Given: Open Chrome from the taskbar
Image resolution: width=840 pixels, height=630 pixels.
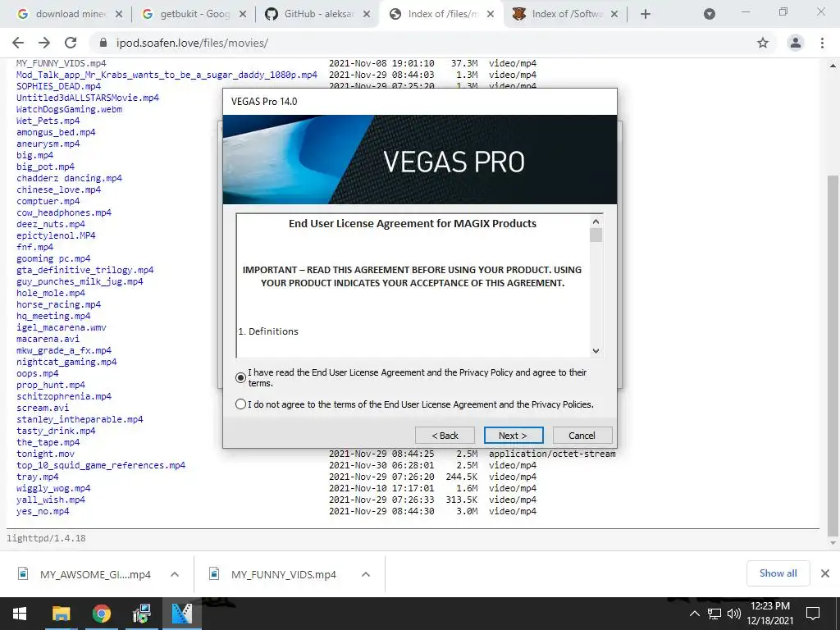Looking at the screenshot, I should pos(101,614).
